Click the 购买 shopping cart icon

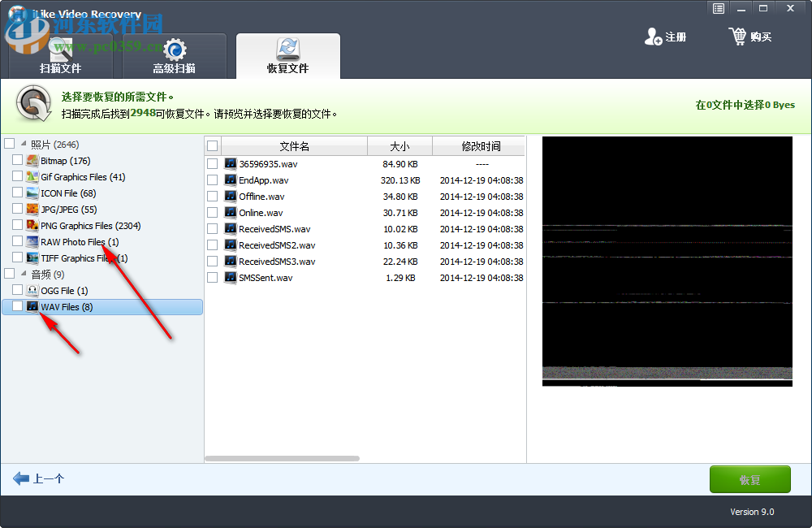tap(738, 36)
